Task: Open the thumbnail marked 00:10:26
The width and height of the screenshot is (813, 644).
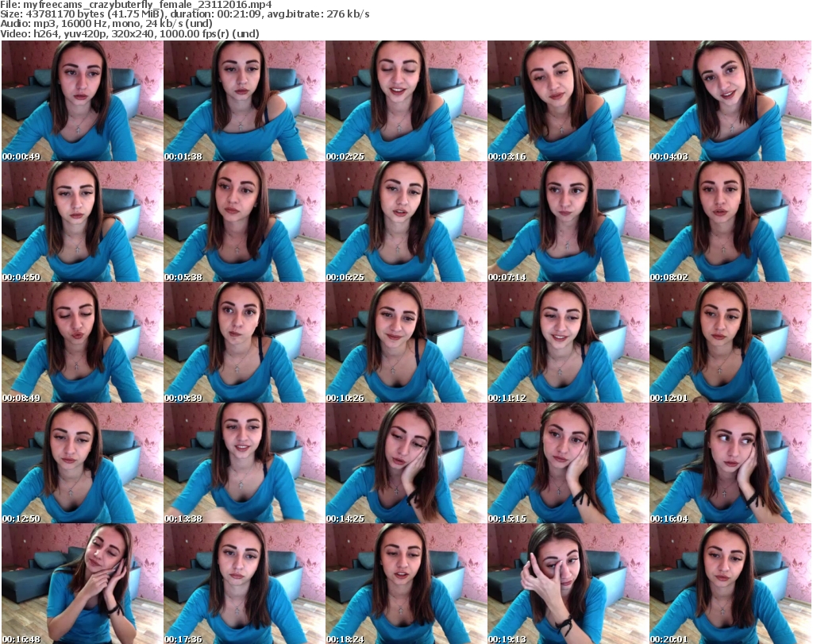Action: point(406,342)
